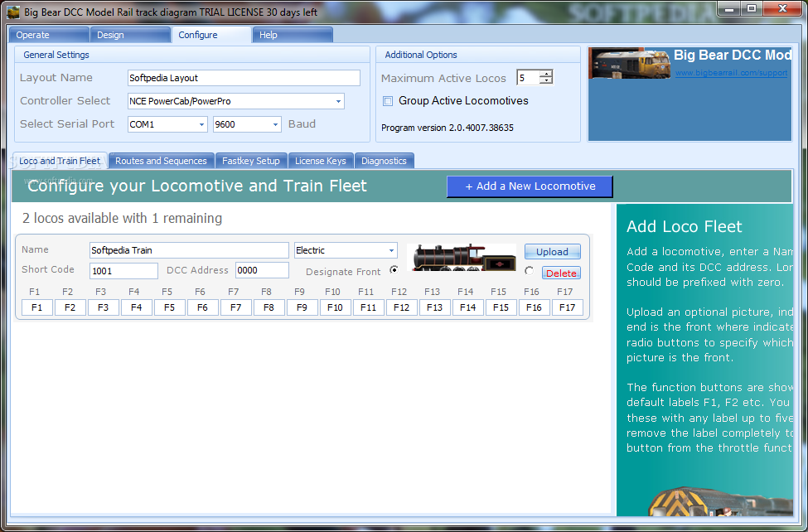Click the F11 function label field
The width and height of the screenshot is (808, 532).
click(x=369, y=307)
